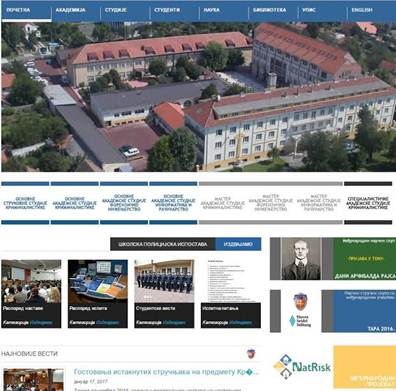Viewport: 396px width, 391px height.
Task: Open the АКАДЕМИЈА menu item
Action: tap(70, 10)
